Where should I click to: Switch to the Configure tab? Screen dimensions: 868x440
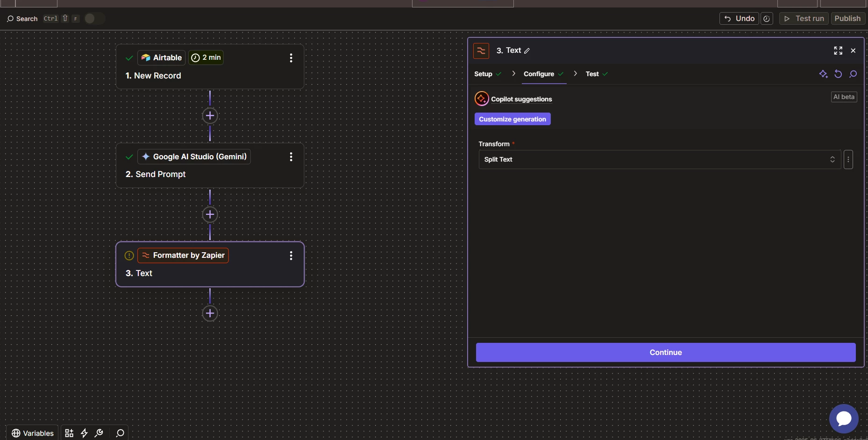(543, 74)
